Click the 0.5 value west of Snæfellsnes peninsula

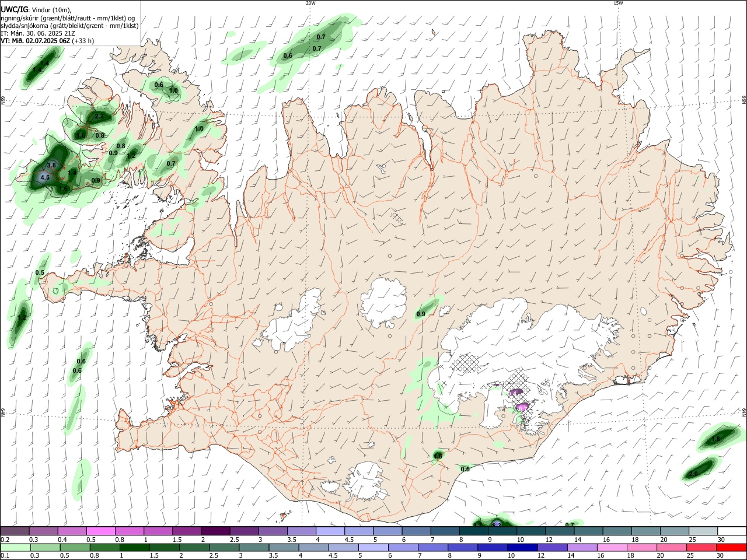click(x=40, y=273)
